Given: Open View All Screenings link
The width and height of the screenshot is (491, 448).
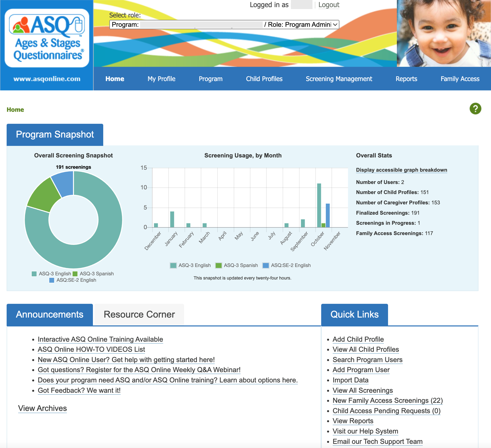Looking at the screenshot, I should click(363, 390).
